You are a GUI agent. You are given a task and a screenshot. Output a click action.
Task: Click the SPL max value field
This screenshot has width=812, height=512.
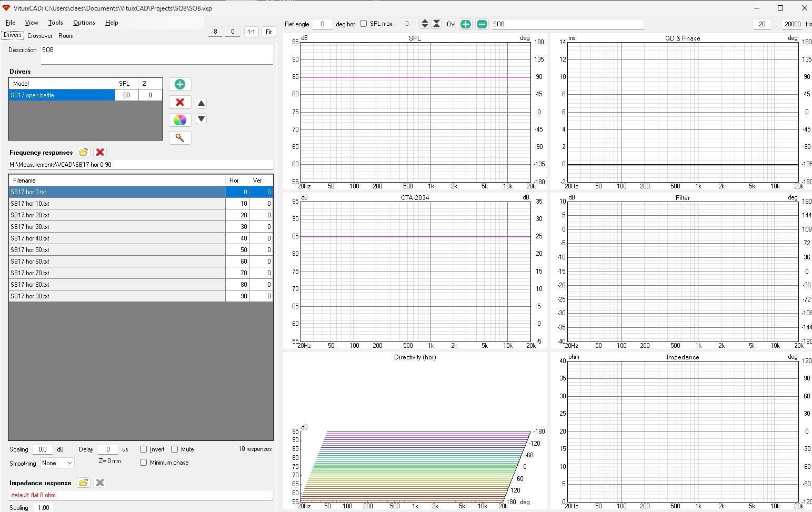coord(407,24)
